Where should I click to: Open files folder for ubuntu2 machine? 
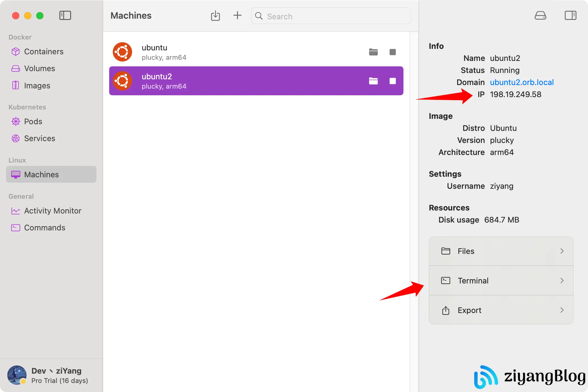373,81
